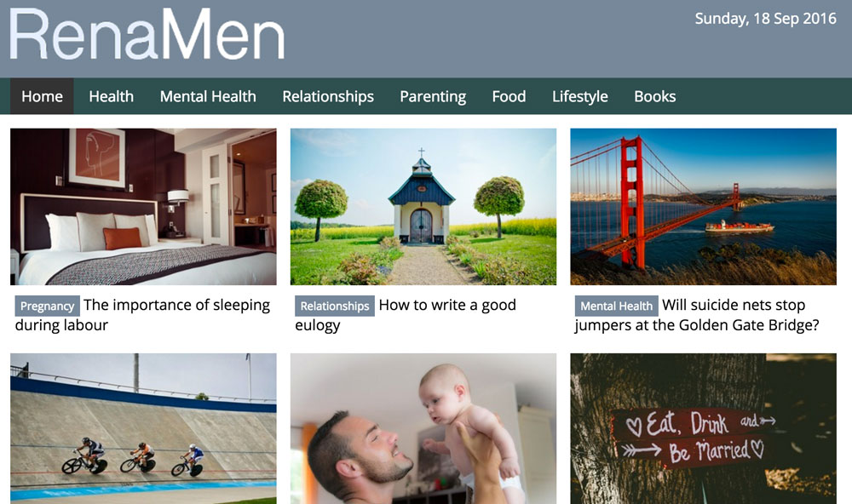Click the Mental Health tag under bridge photo
The width and height of the screenshot is (852, 504).
[x=616, y=306]
